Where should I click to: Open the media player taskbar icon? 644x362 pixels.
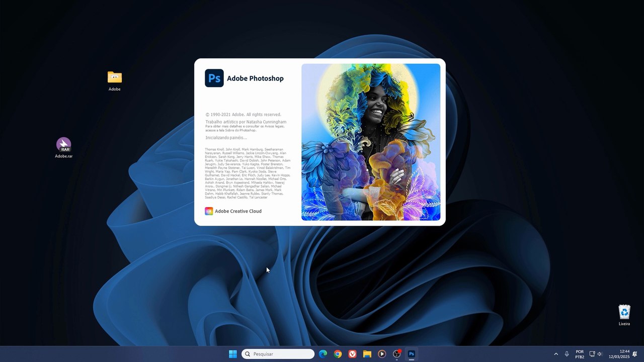tap(382, 354)
